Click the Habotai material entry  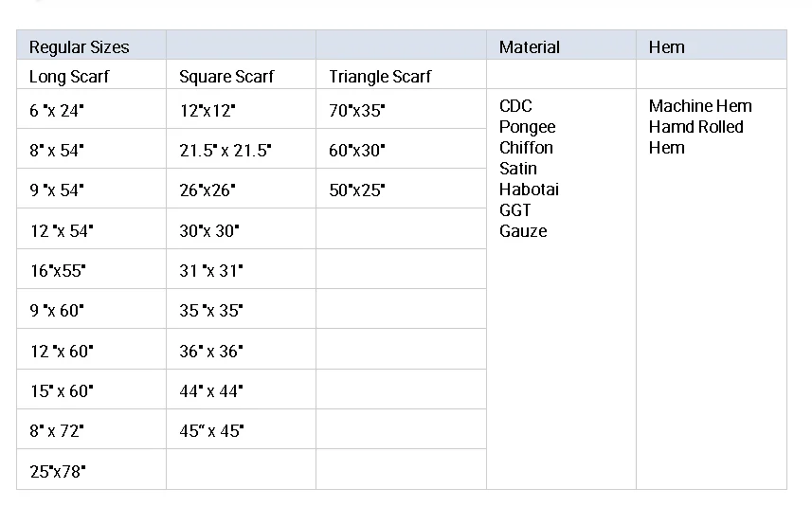point(529,190)
